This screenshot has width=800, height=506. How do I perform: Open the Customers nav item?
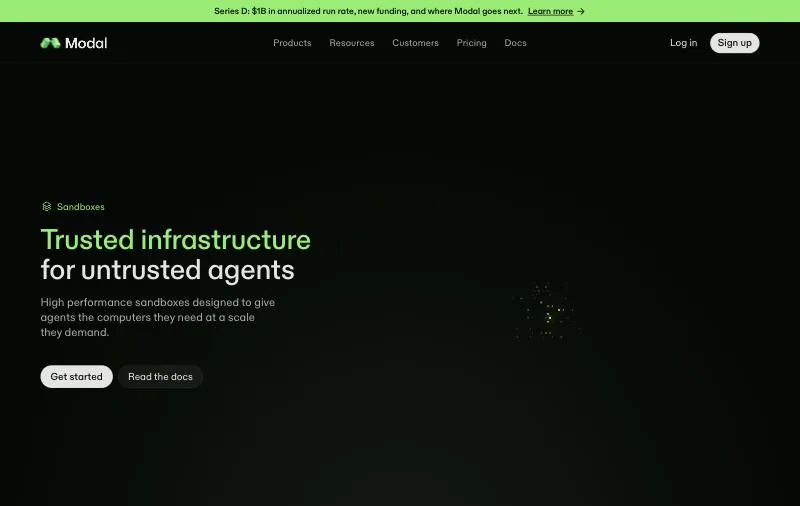(x=415, y=43)
